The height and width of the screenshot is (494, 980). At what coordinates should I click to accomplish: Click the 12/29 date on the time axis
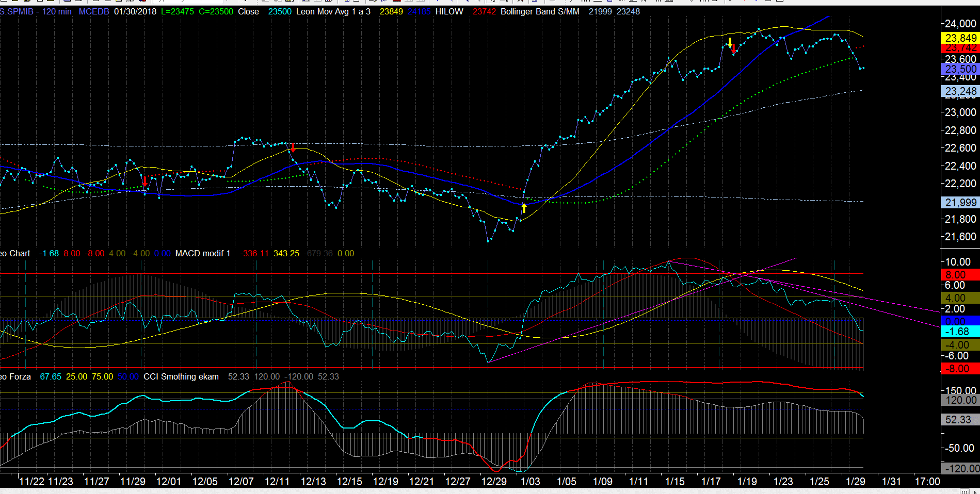point(494,482)
